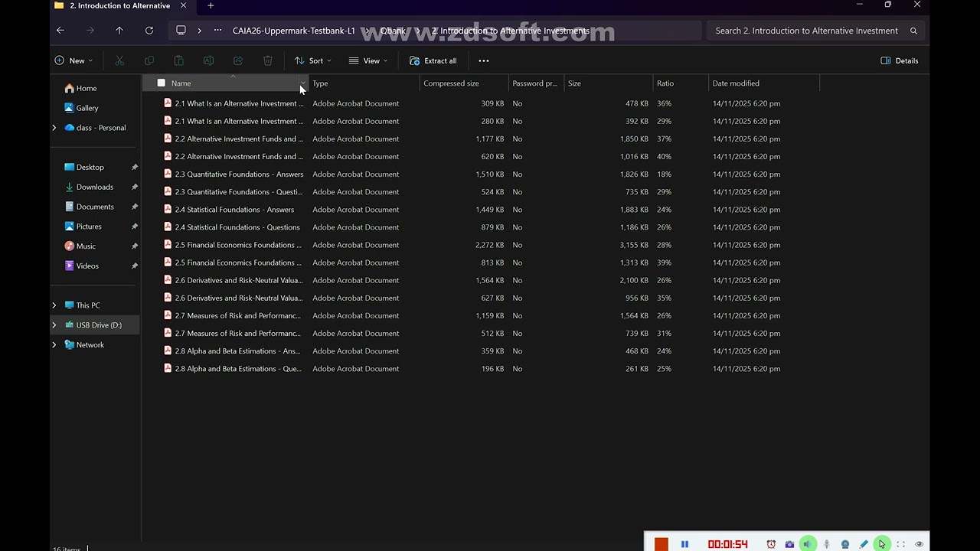This screenshot has height=551, width=980.
Task: Click the Extract all button
Action: point(433,60)
